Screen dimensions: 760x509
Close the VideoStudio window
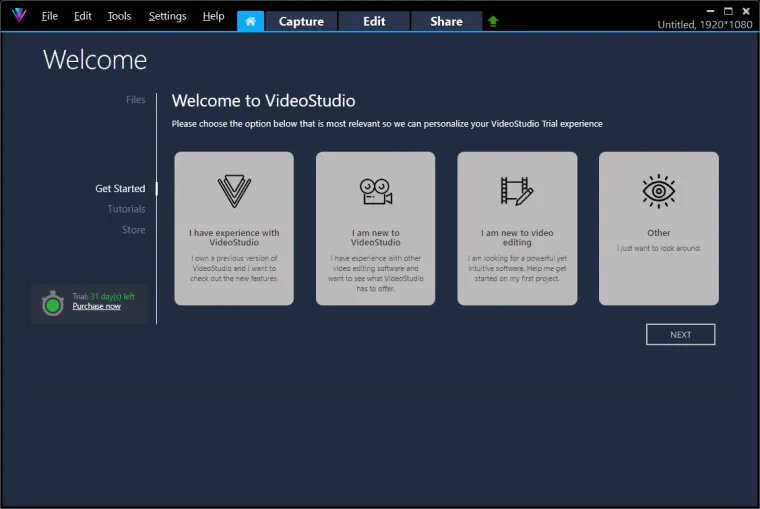(746, 11)
